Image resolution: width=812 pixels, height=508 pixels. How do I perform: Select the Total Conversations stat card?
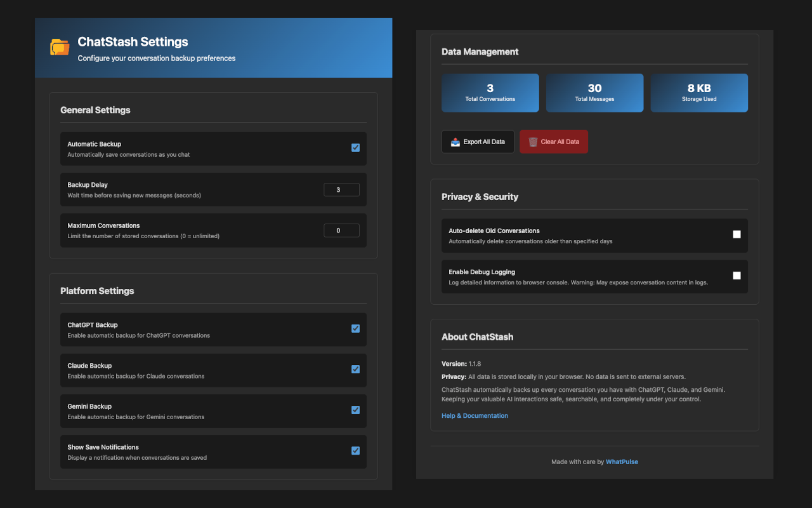[x=490, y=93]
